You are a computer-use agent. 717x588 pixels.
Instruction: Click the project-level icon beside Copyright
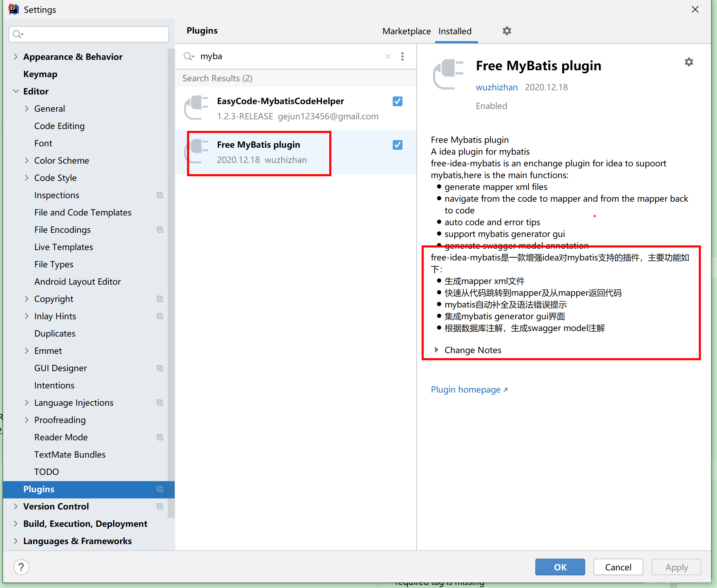click(x=160, y=299)
